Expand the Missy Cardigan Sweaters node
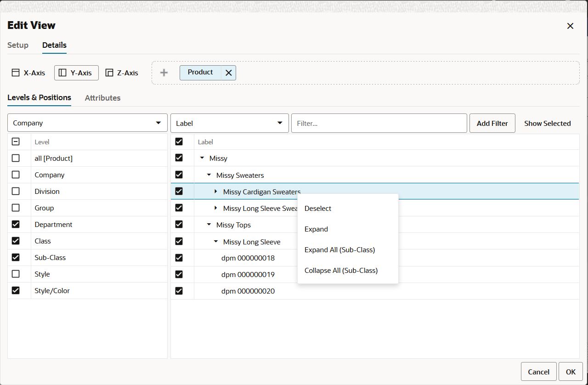 point(216,192)
